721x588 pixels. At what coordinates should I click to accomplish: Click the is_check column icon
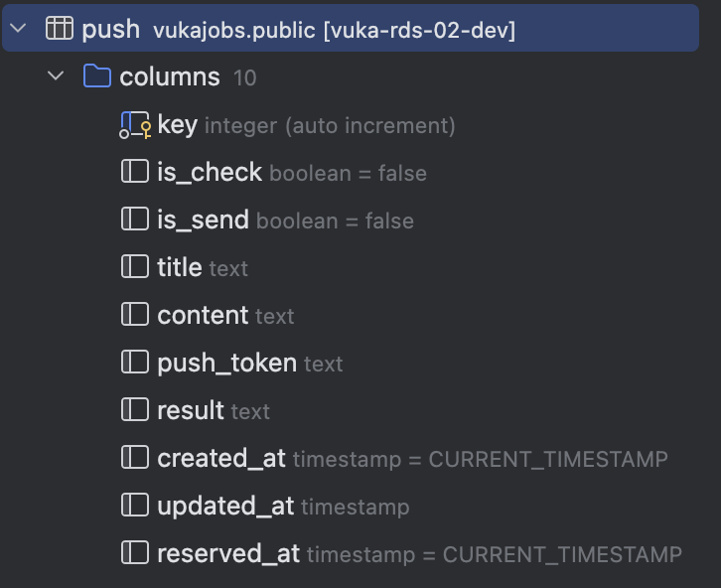[134, 172]
